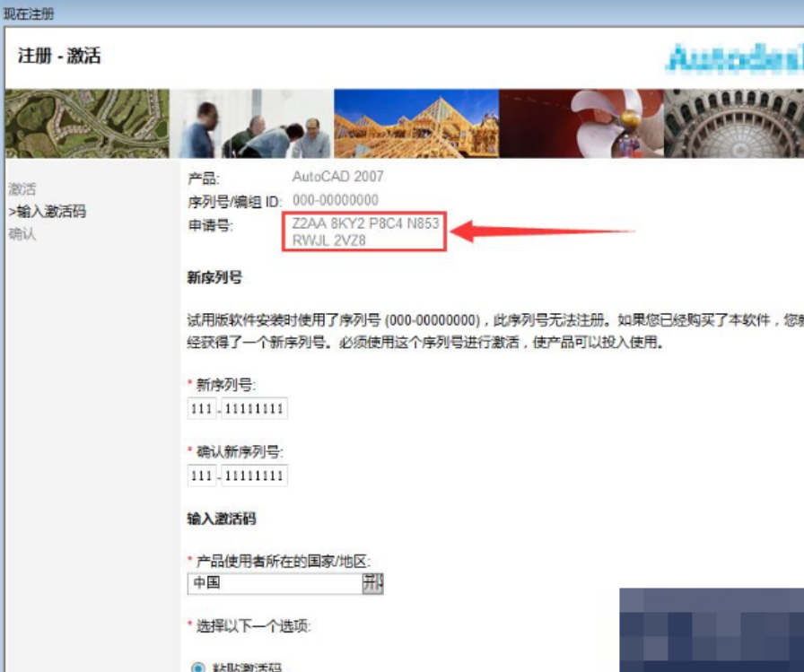Click the dome architecture banner image
Viewport: 804px width, 672px height.
pos(733,123)
